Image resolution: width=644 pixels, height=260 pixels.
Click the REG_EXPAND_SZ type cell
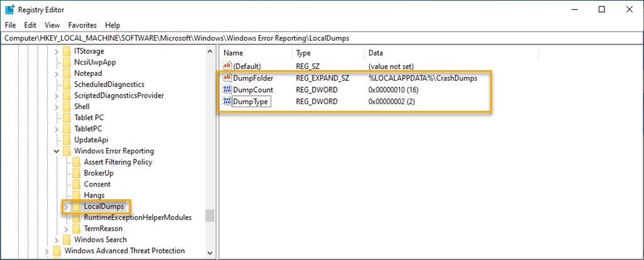[x=323, y=78]
